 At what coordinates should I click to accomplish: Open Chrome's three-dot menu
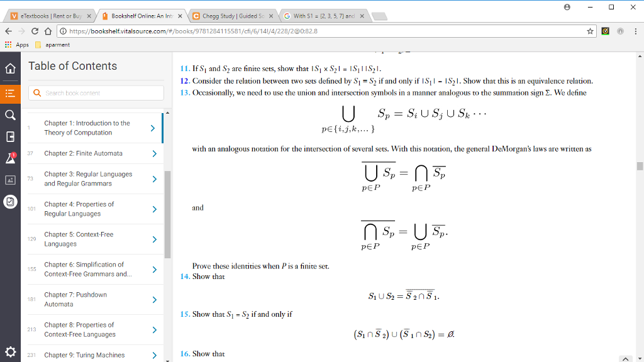637,30
